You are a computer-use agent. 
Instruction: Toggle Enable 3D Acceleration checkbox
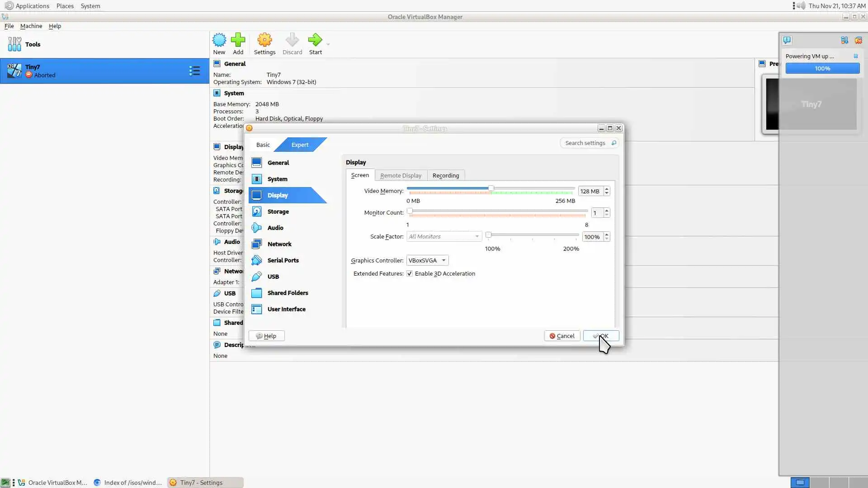(x=410, y=274)
